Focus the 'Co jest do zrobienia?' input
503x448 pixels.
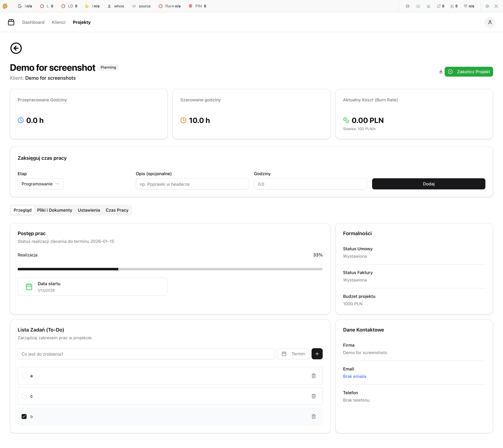[146, 354]
